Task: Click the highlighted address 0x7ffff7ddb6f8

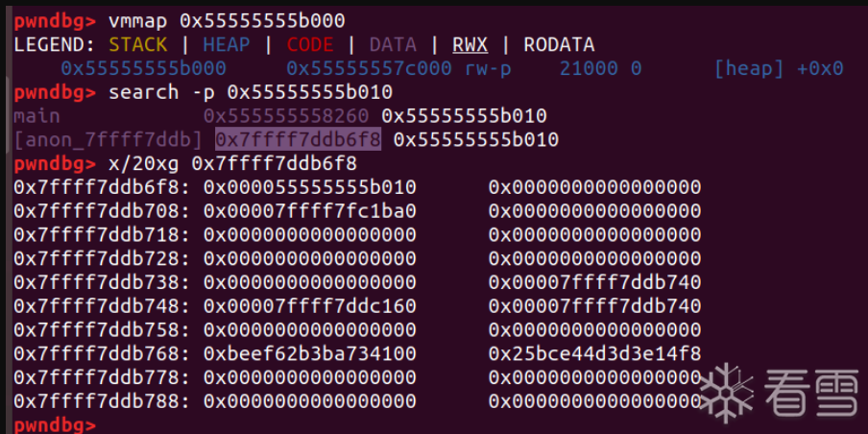Action: pos(298,140)
